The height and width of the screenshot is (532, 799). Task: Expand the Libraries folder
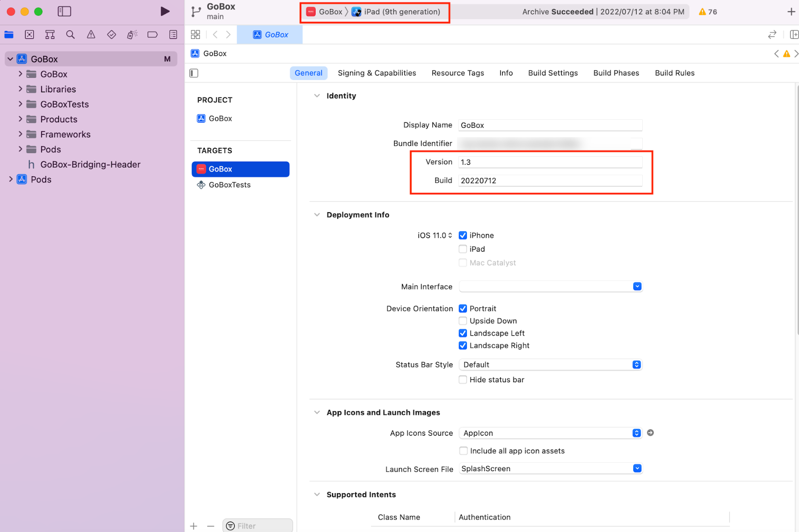[20, 89]
